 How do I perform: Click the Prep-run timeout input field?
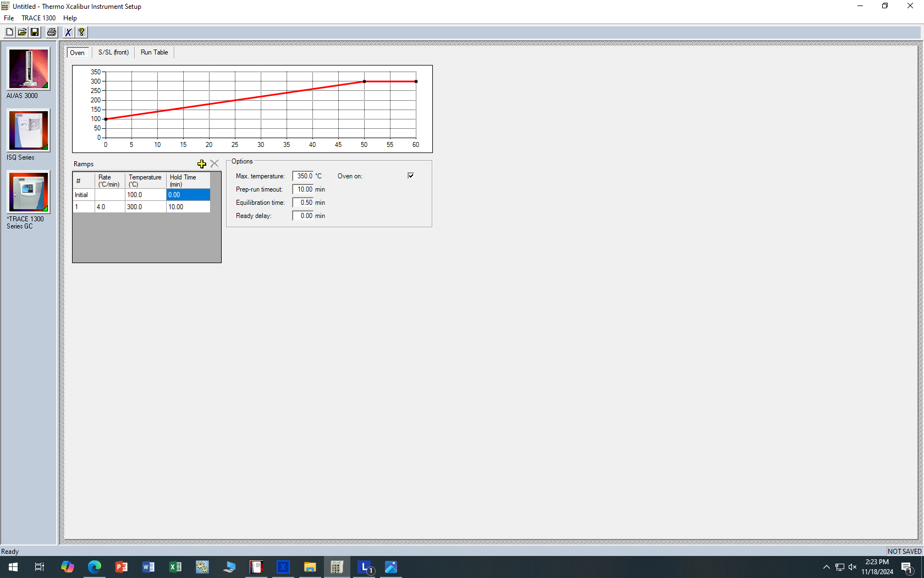coord(303,189)
